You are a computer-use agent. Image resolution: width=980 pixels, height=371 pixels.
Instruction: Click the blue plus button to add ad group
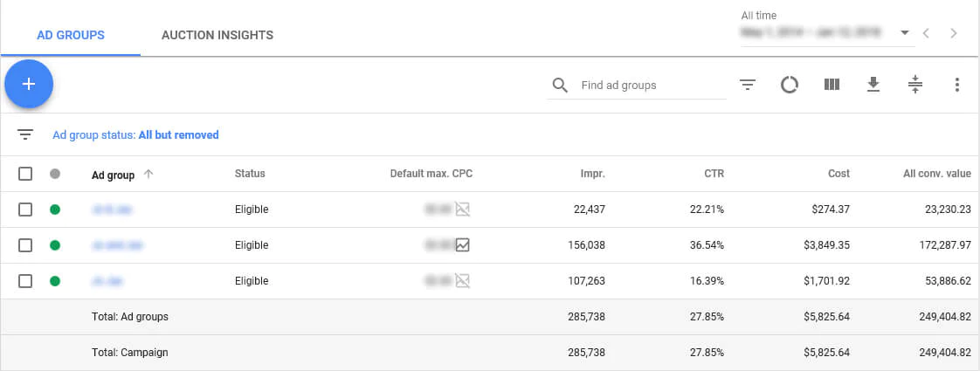[29, 84]
